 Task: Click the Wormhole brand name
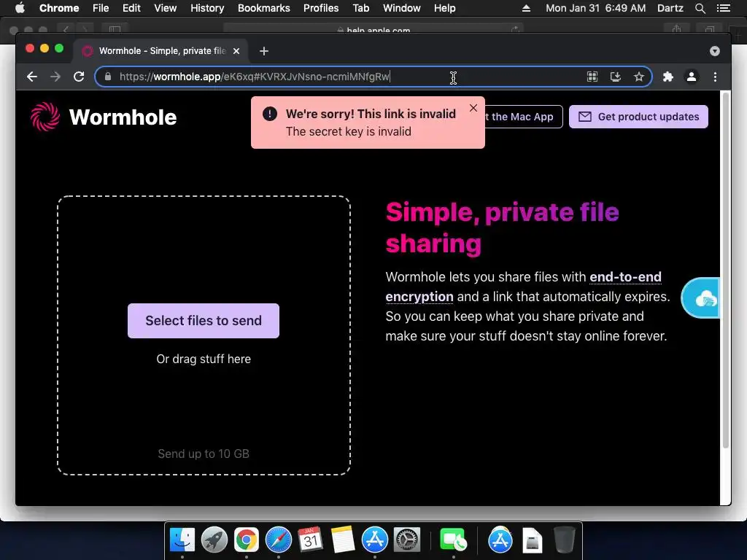[123, 117]
